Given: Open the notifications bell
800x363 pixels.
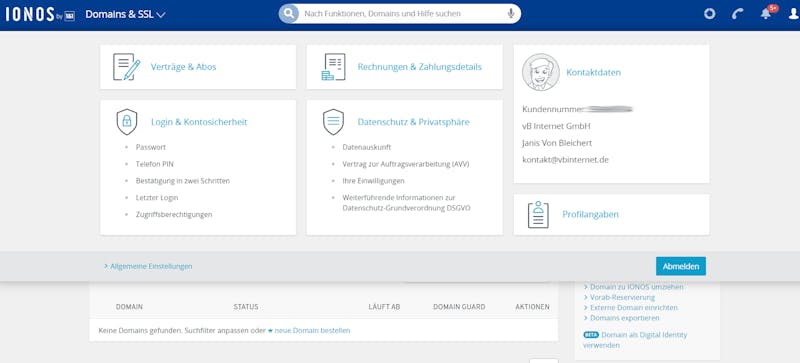Looking at the screenshot, I should [x=766, y=13].
